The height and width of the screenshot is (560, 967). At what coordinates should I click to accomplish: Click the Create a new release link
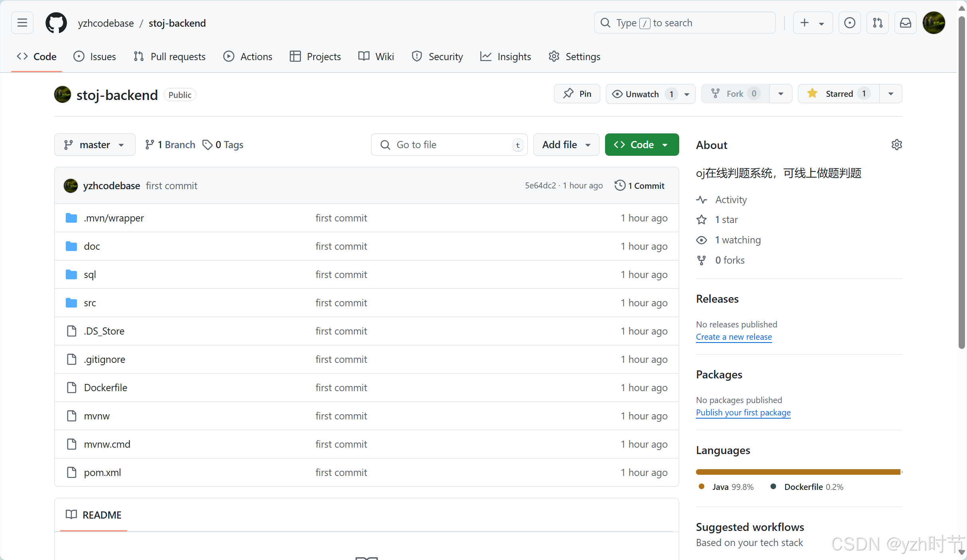733,337
